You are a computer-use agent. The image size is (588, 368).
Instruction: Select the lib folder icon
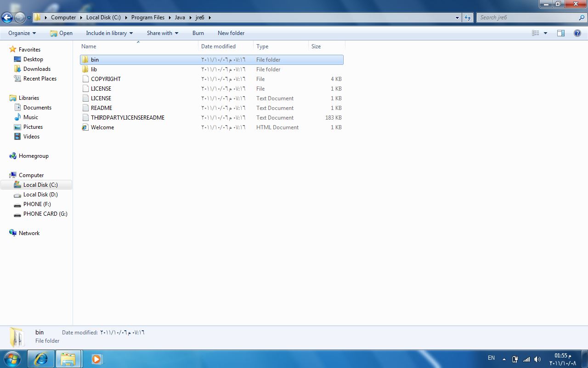tap(85, 69)
